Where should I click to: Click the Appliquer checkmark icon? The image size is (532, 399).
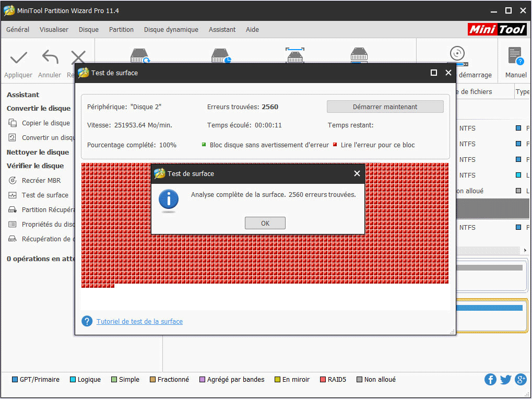pos(19,57)
